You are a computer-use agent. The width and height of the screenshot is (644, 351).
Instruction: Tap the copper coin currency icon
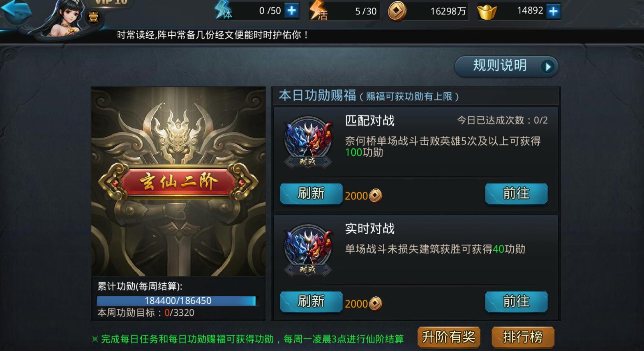pyautogui.click(x=397, y=11)
